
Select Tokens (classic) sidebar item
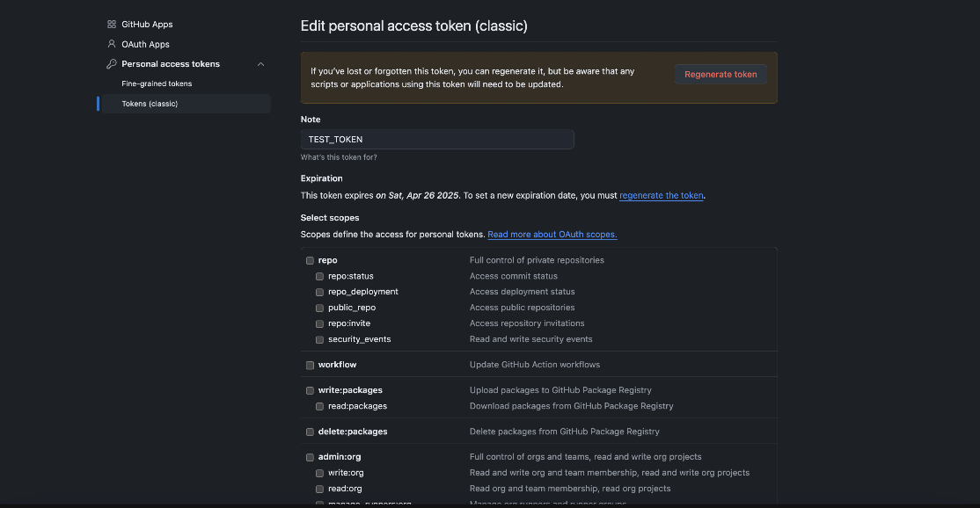(150, 104)
